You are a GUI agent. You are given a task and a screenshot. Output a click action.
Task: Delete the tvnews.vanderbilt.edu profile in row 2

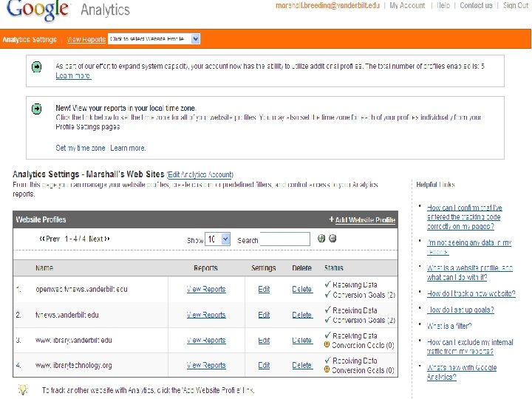(x=302, y=315)
